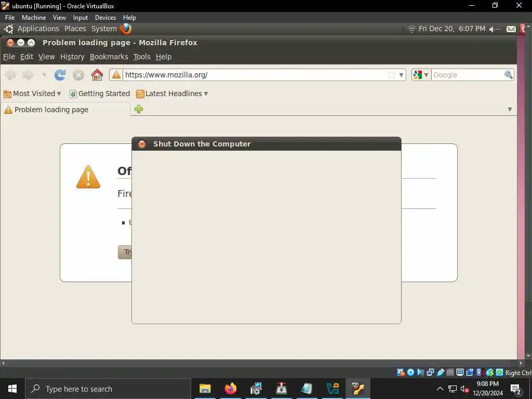Viewport: 532px width, 399px height.
Task: Open the Firefox History menu
Action: point(72,57)
